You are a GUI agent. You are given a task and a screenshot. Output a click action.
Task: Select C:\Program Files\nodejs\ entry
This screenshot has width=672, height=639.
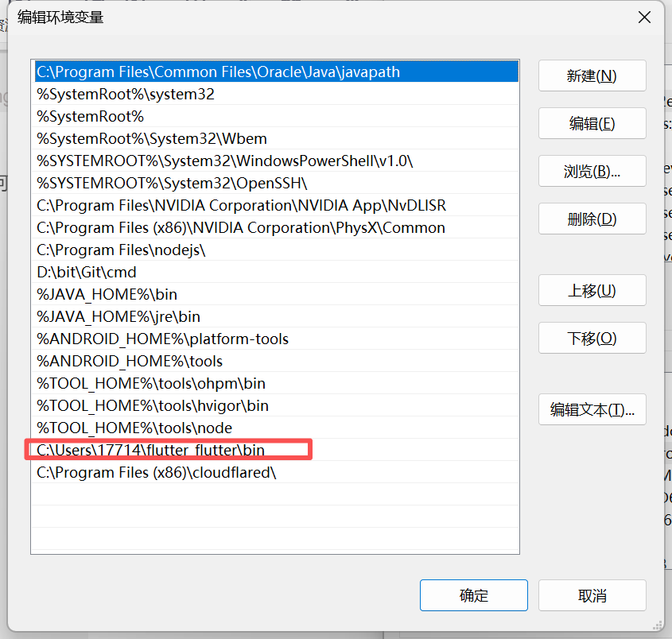275,250
